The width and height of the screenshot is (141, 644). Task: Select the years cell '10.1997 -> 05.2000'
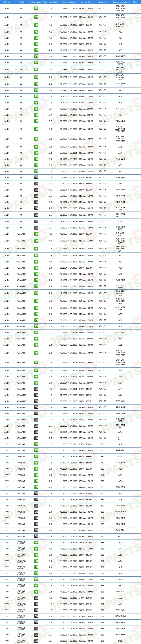point(68,147)
